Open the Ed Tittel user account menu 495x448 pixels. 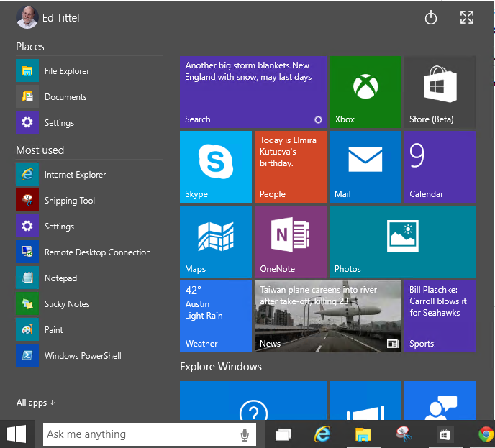click(47, 18)
